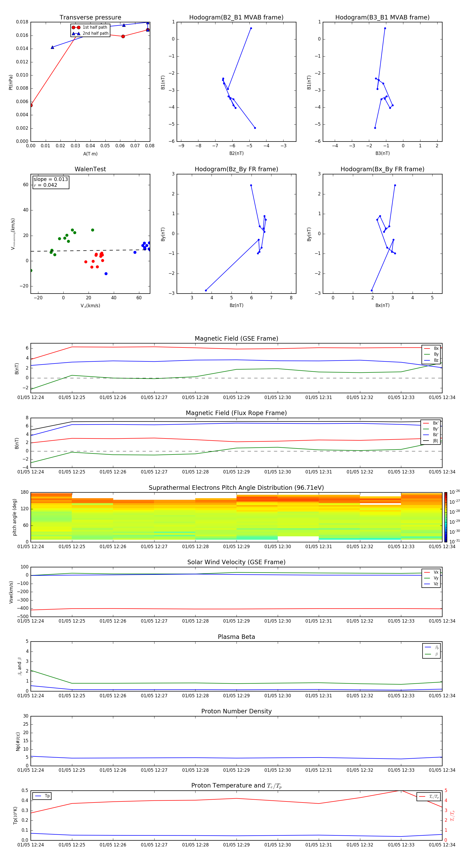Click the 'A(T·m)' x-axis label
Screen dimensions: 473x868
tap(90, 154)
